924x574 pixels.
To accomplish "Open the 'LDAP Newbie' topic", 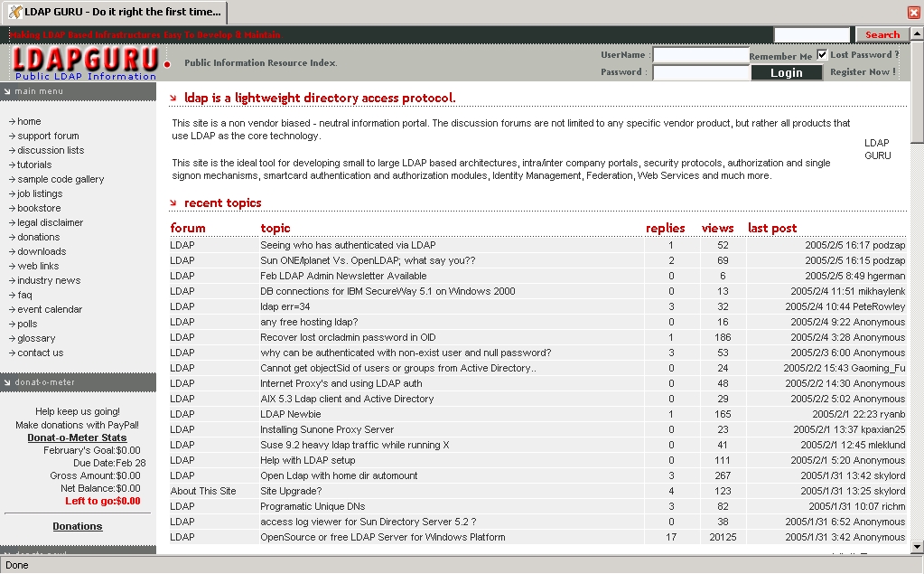I will pyautogui.click(x=291, y=414).
